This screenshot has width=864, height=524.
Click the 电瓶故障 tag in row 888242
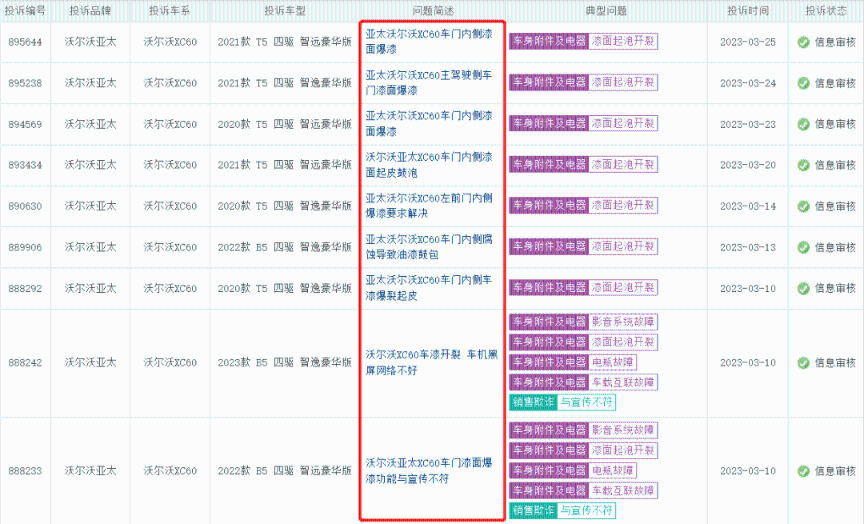pos(613,362)
